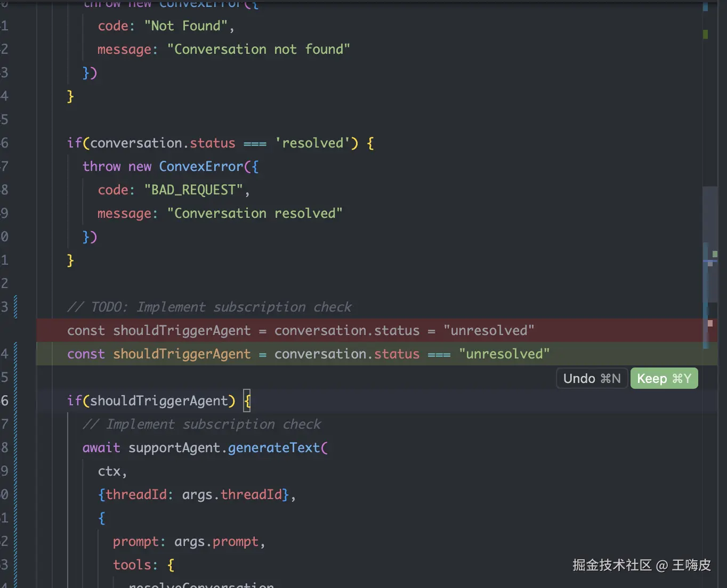Click "unresolved" on the red removed line
The image size is (727, 588).
pyautogui.click(x=489, y=331)
